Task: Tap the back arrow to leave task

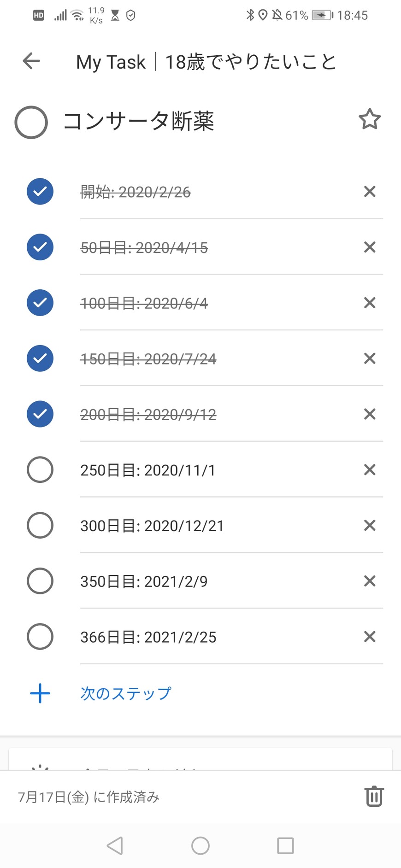Action: point(31,61)
